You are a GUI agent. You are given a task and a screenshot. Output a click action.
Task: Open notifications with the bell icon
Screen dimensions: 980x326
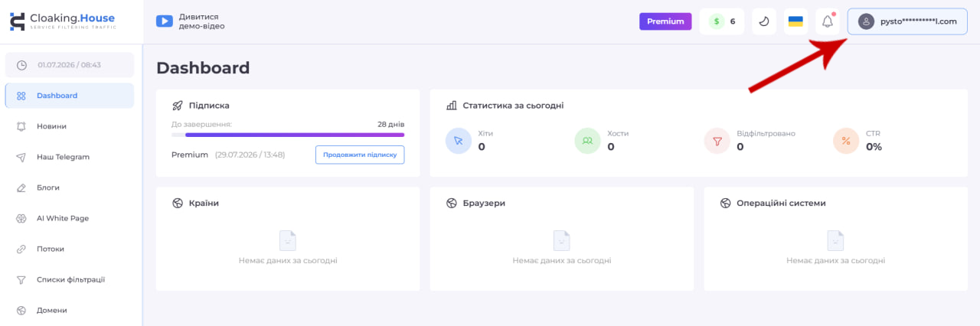[827, 21]
